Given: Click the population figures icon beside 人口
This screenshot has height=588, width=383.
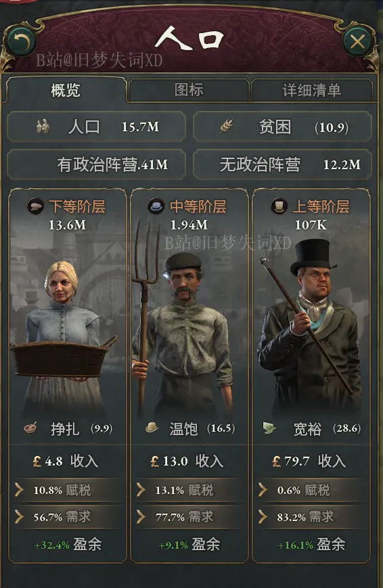Looking at the screenshot, I should click(x=43, y=127).
